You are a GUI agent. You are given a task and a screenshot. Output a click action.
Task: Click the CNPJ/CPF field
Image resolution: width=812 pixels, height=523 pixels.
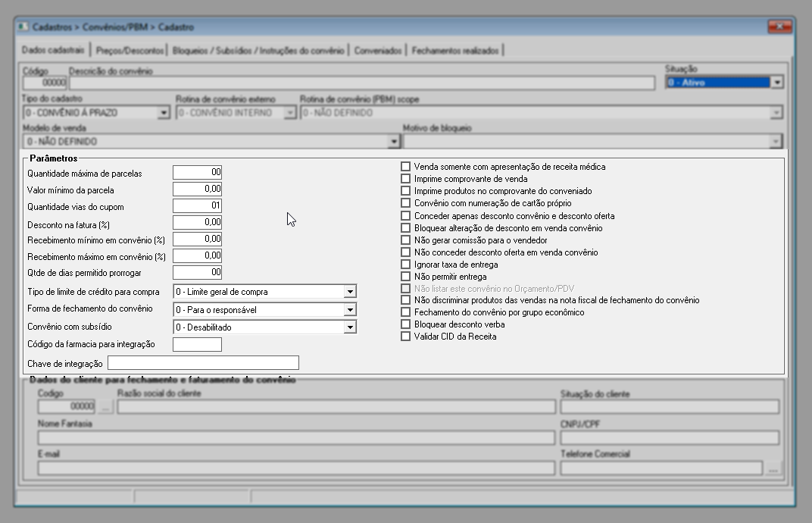(x=670, y=438)
